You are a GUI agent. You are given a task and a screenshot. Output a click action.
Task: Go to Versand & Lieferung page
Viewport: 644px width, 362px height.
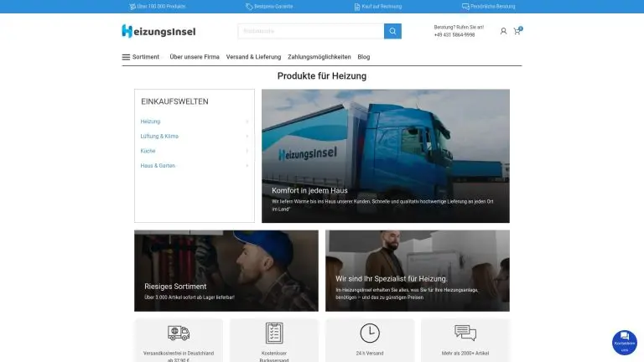point(253,57)
